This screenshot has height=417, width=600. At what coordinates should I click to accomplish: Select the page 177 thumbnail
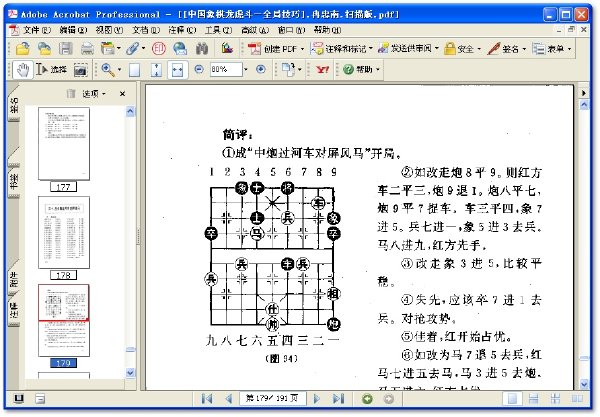click(x=64, y=143)
